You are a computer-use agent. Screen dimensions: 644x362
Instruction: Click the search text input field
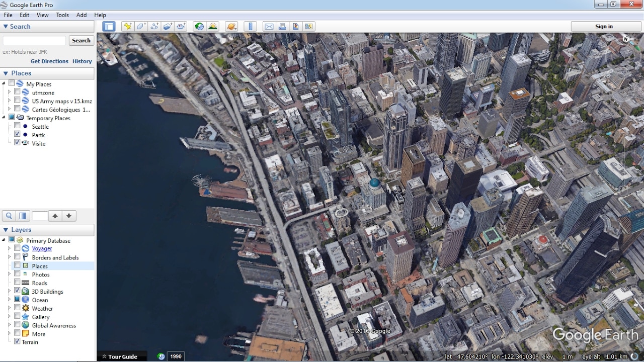pos(34,40)
